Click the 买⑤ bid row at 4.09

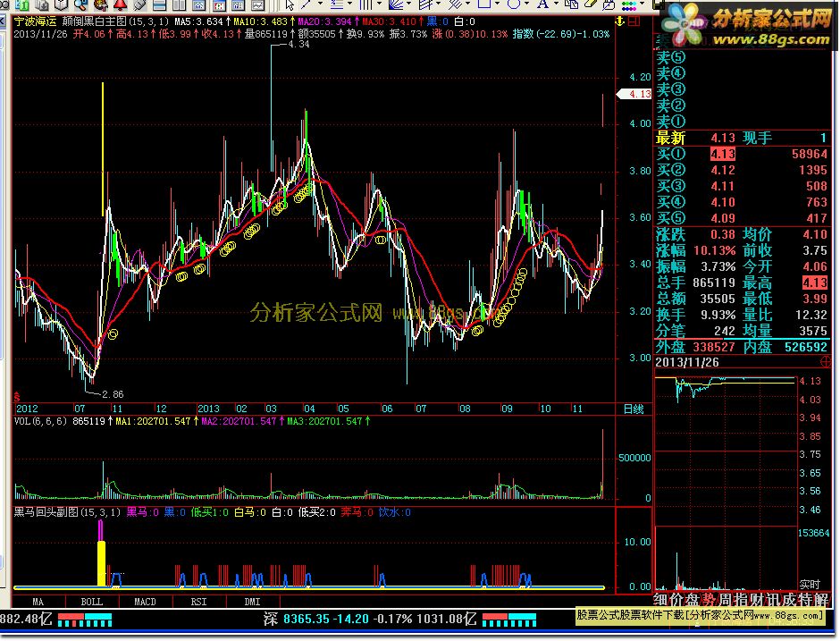(x=743, y=218)
